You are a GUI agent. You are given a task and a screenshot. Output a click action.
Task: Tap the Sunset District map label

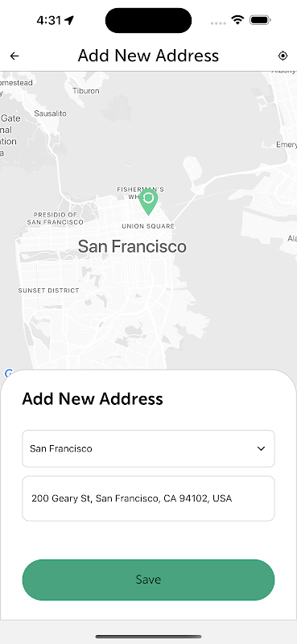48,291
